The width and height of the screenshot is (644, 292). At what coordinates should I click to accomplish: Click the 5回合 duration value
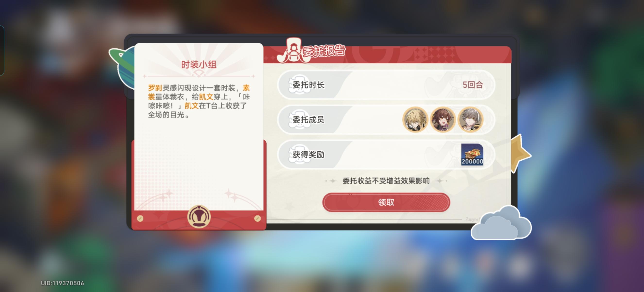coord(473,85)
